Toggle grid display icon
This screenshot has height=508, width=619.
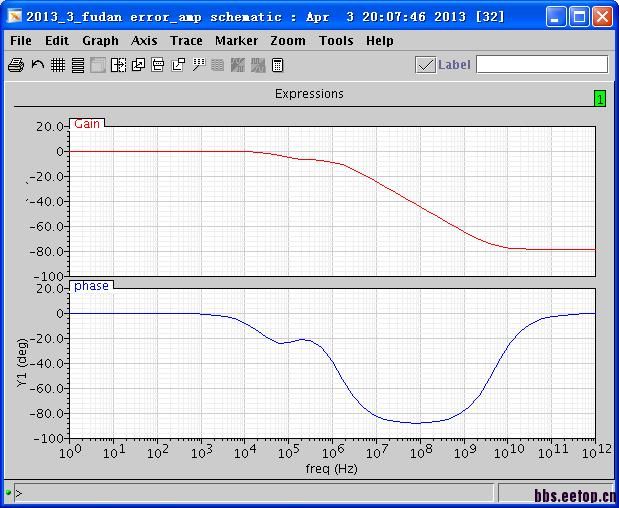58,65
